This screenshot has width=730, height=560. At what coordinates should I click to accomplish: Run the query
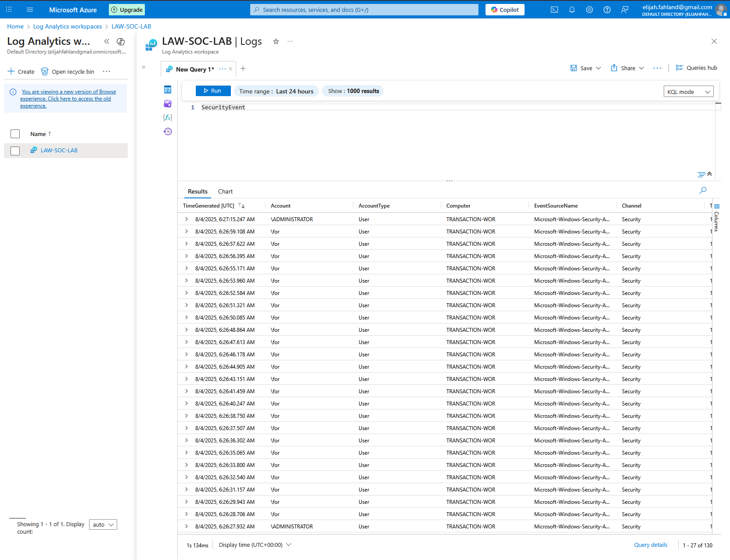[x=213, y=91]
